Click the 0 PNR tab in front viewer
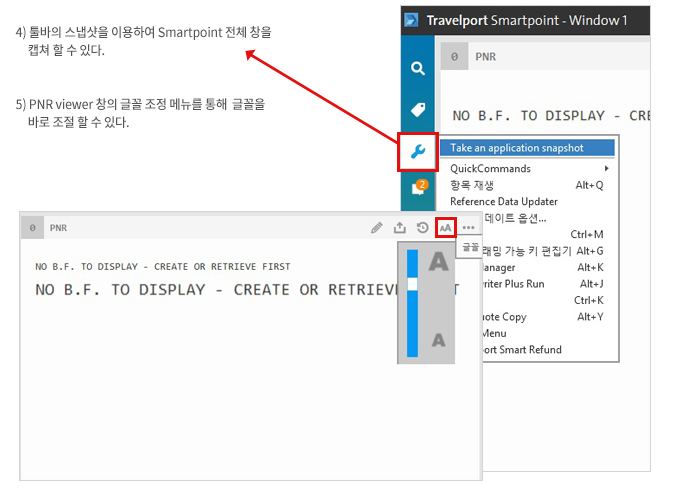The width and height of the screenshot is (680, 496). (x=46, y=228)
